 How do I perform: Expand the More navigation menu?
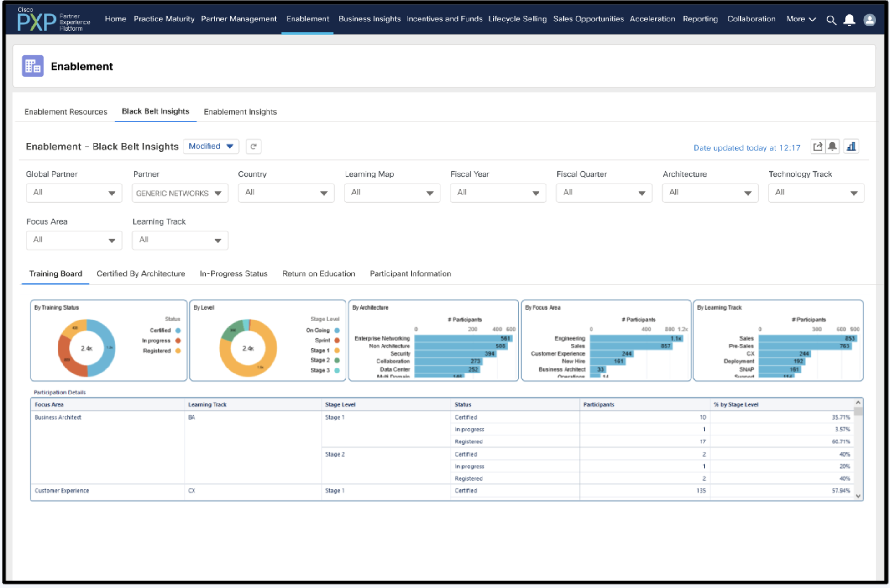801,19
